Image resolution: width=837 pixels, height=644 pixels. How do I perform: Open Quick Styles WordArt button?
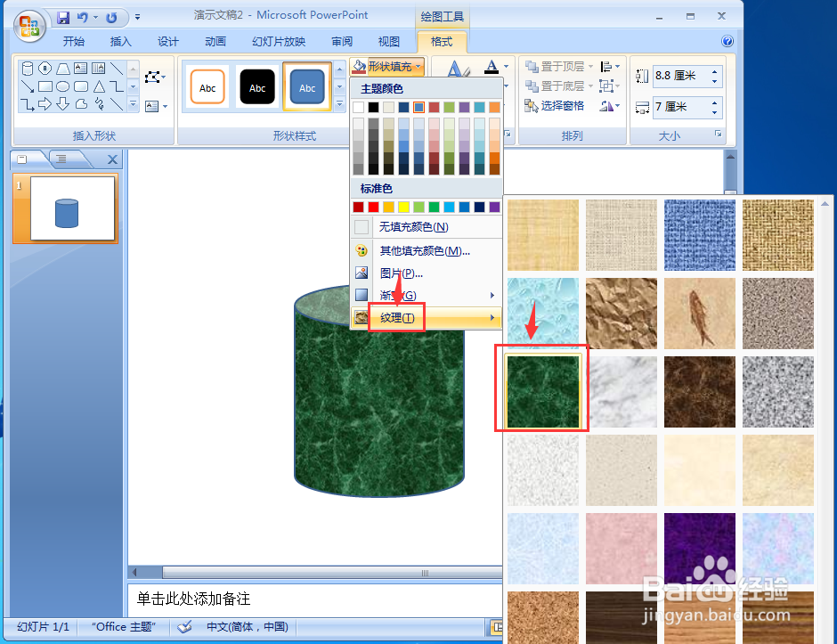(x=457, y=69)
